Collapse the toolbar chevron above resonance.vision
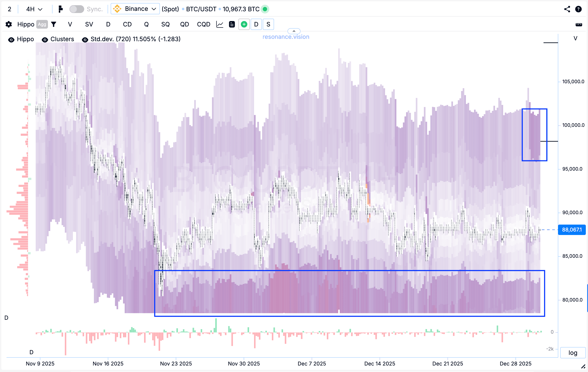This screenshot has height=372, width=588. [x=294, y=31]
